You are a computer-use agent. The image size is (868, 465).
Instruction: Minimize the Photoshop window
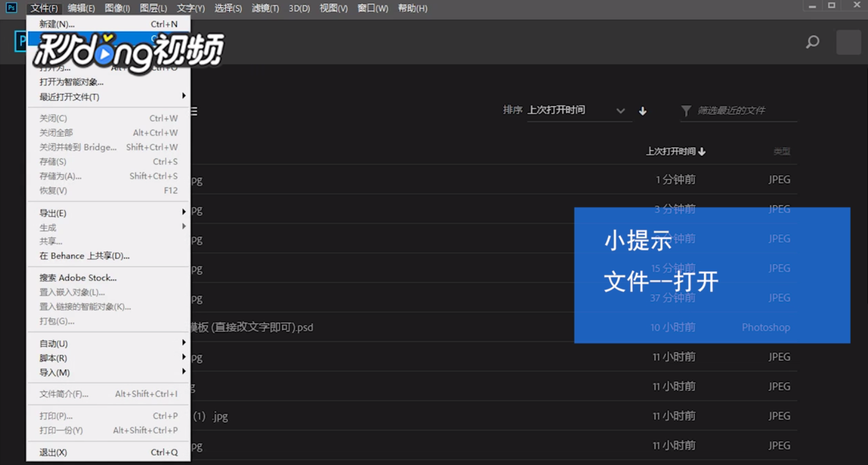click(x=812, y=6)
